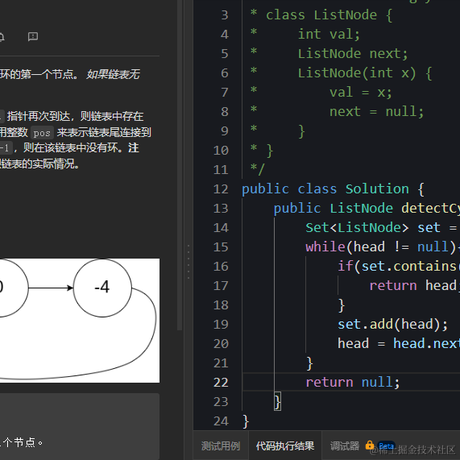
Task: Click the comment 'ListNode(int x) {'
Action: pyautogui.click(x=365, y=73)
